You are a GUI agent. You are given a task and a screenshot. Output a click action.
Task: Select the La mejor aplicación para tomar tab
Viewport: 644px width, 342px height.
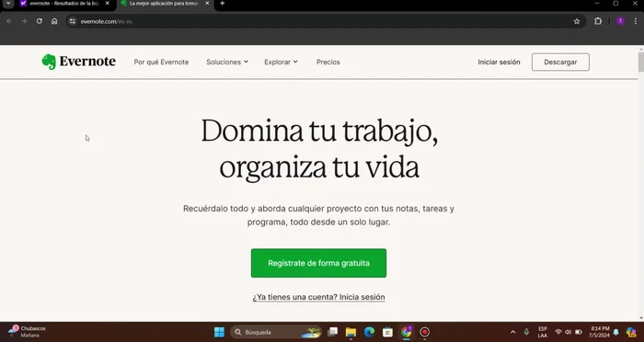click(x=166, y=4)
